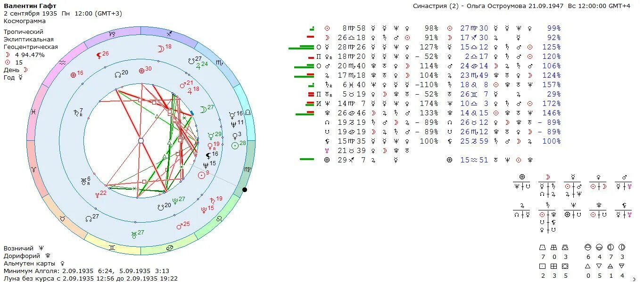Select the Pisces glyph on the zodiac ring
Viewport: 644px width, 282px height.
[x=33, y=112]
